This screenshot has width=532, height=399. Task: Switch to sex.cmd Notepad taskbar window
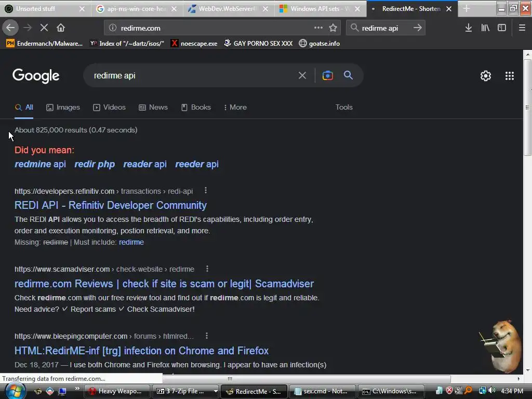point(322,391)
